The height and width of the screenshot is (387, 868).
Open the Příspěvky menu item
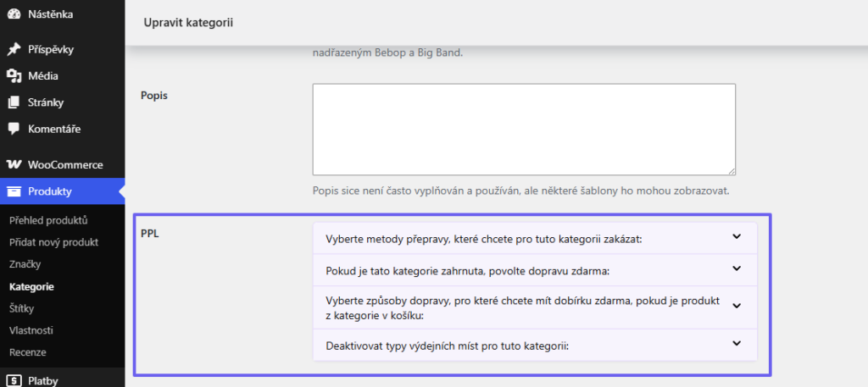[63, 50]
